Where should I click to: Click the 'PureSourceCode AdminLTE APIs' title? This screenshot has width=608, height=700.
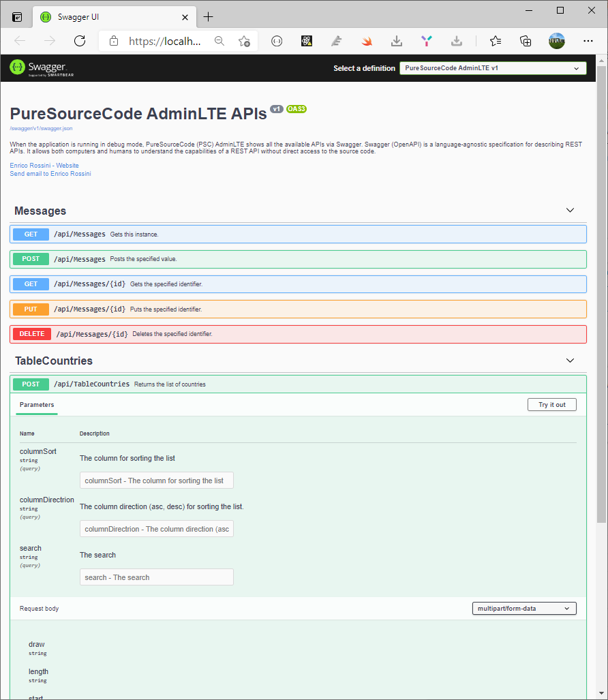pos(138,113)
